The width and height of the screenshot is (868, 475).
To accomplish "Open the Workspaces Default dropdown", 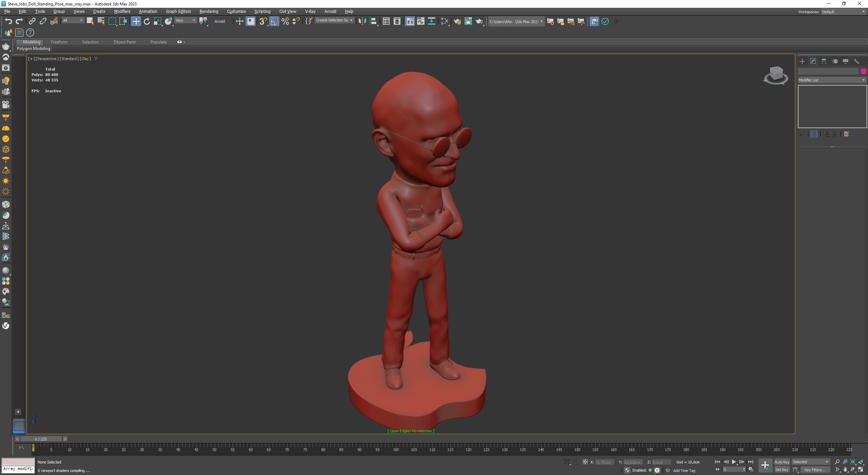I will point(843,12).
